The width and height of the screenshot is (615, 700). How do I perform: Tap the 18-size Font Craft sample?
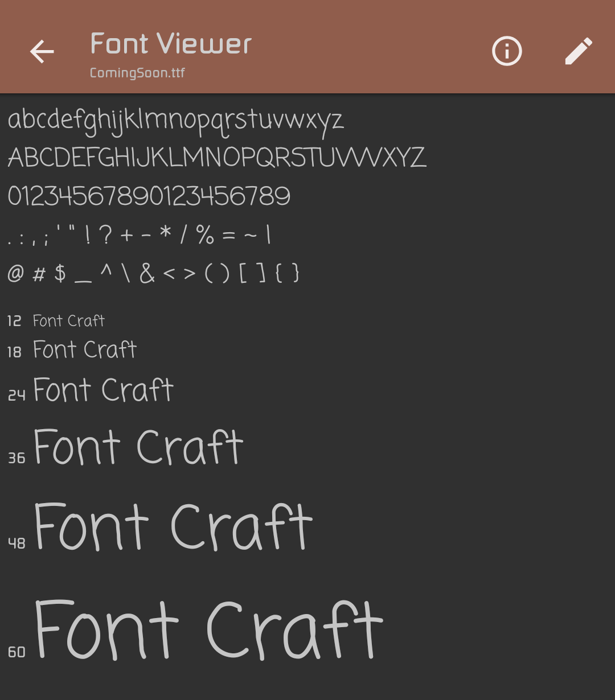coord(85,350)
